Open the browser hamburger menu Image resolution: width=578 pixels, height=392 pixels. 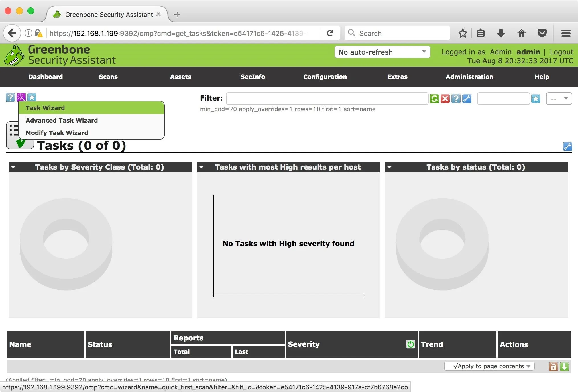pyautogui.click(x=566, y=33)
